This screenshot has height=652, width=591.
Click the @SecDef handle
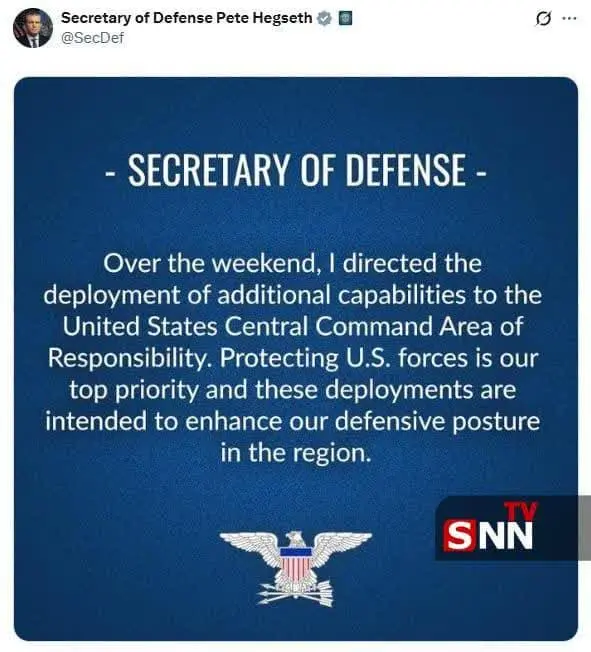point(92,38)
